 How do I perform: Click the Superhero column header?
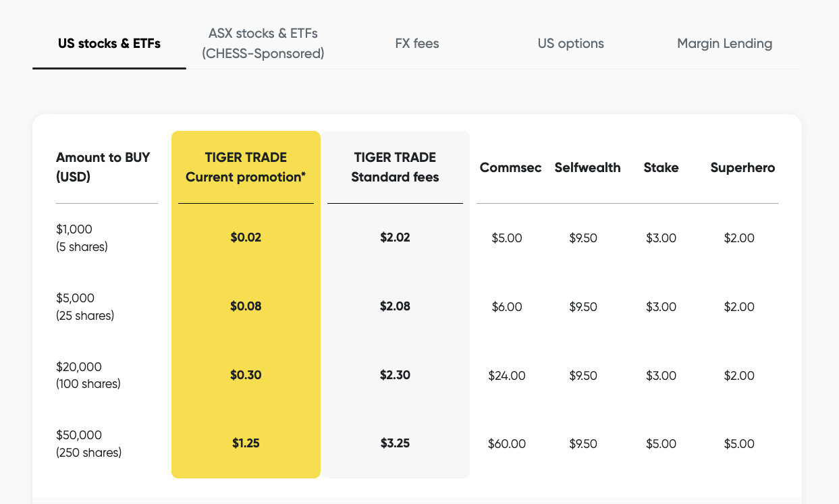tap(742, 168)
